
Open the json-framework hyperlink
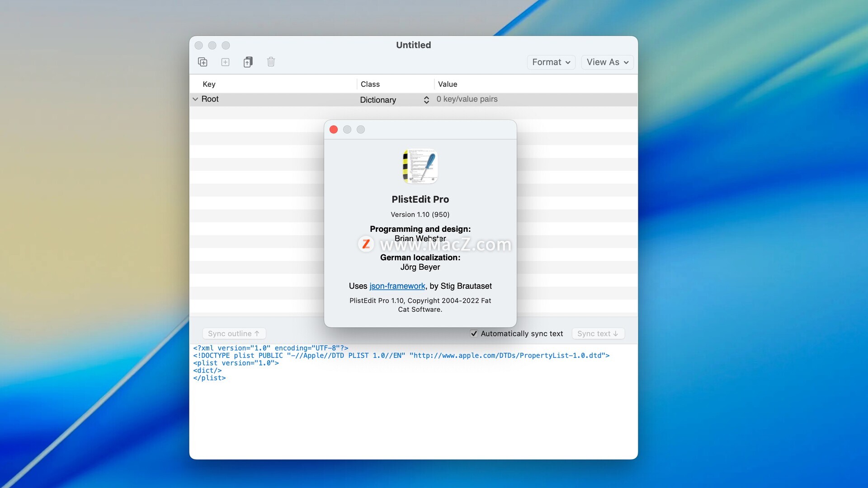click(x=397, y=286)
